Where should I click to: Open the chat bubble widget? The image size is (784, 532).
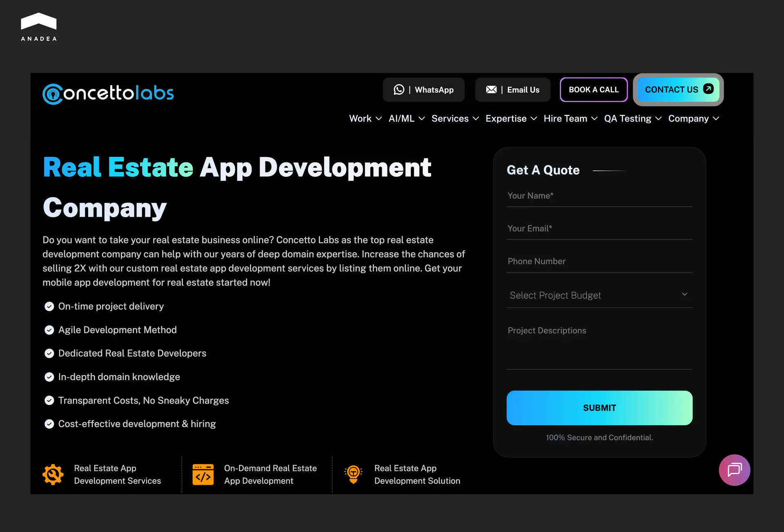pyautogui.click(x=734, y=470)
